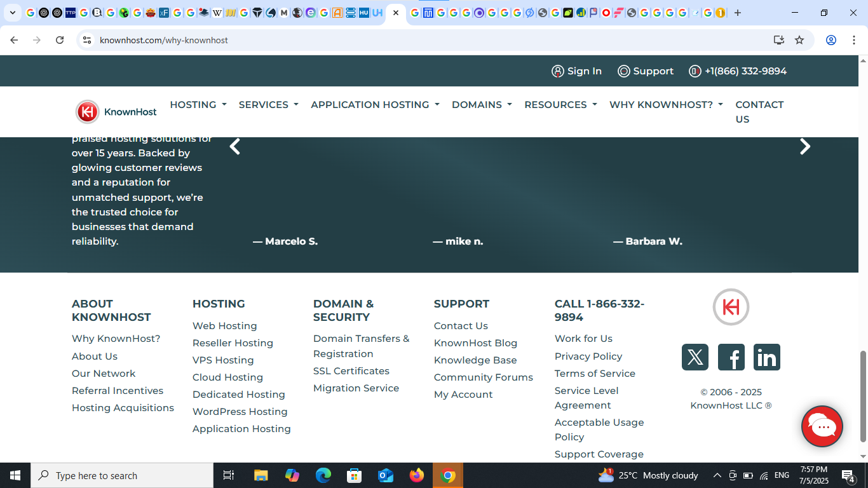The width and height of the screenshot is (868, 488).
Task: Go to previous testimonial with left arrow
Action: [x=234, y=147]
